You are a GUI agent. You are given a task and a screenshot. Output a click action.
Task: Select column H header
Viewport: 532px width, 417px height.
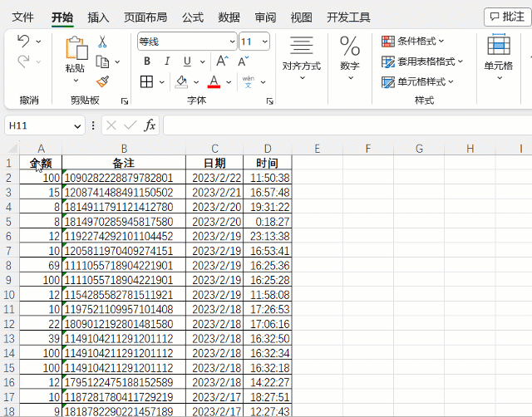point(470,149)
